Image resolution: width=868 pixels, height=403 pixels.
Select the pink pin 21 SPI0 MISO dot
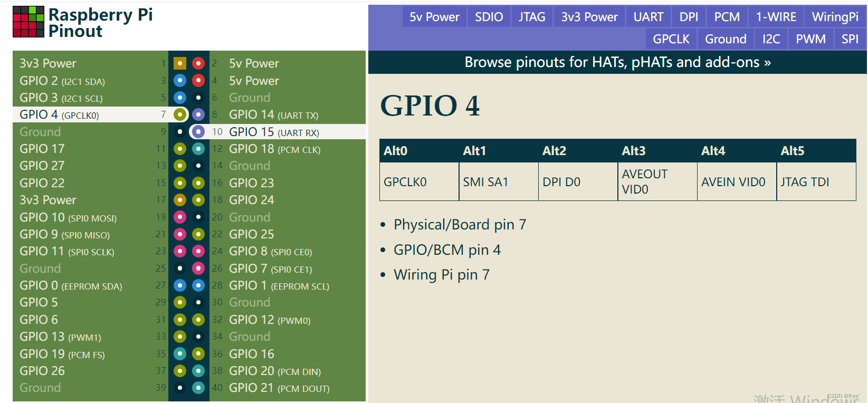180,234
